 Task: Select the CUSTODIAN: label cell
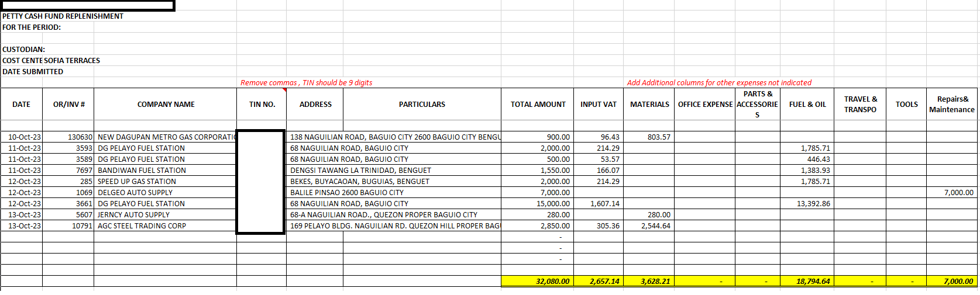point(23,50)
